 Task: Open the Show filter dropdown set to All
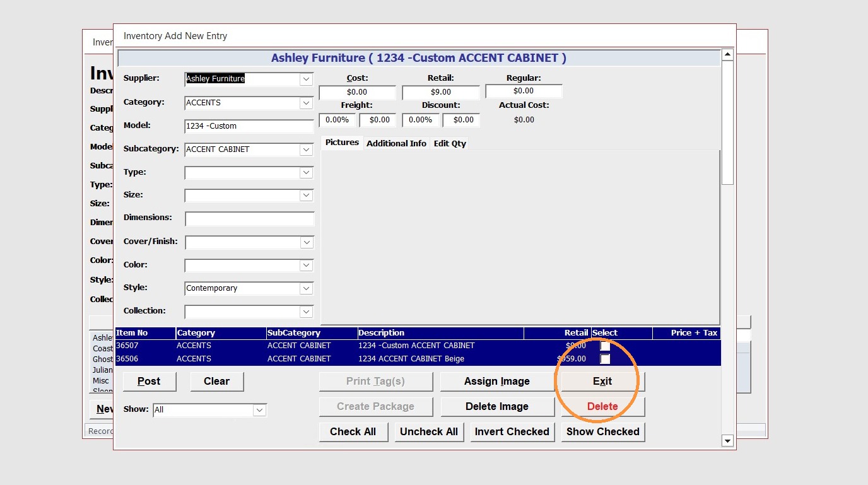coord(259,410)
